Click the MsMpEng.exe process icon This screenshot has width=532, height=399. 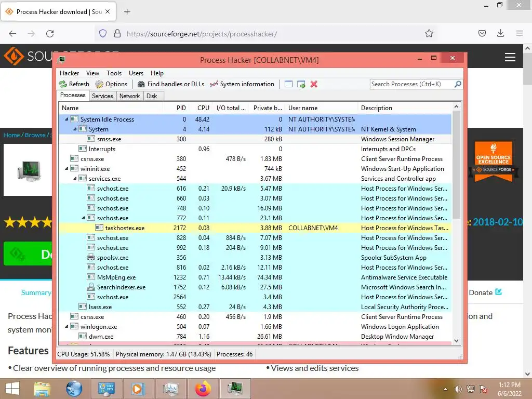[91, 277]
